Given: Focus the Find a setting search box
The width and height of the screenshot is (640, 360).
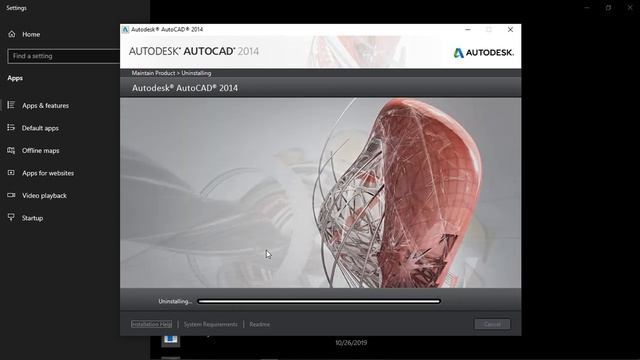Looking at the screenshot, I should 64,56.
